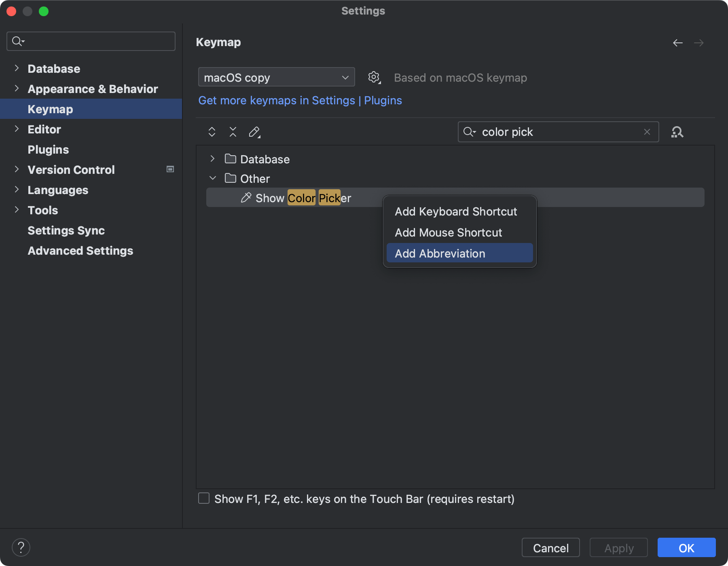
Task: Click Find Actions by Shortcut icon
Action: [677, 132]
